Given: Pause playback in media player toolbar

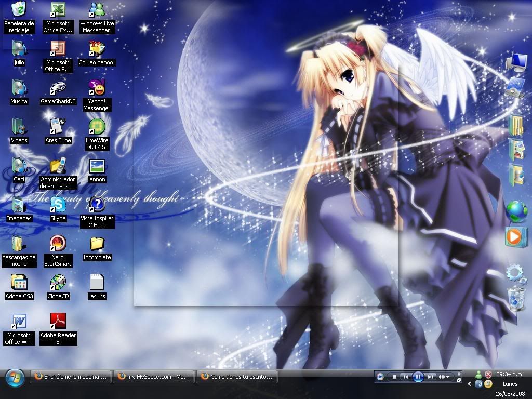Looking at the screenshot, I should click(x=418, y=377).
